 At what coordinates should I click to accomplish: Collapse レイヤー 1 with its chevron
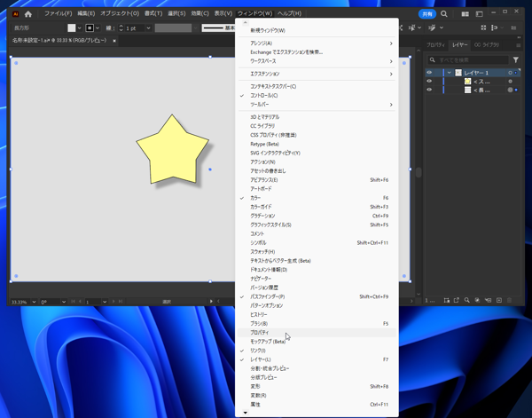tap(450, 73)
